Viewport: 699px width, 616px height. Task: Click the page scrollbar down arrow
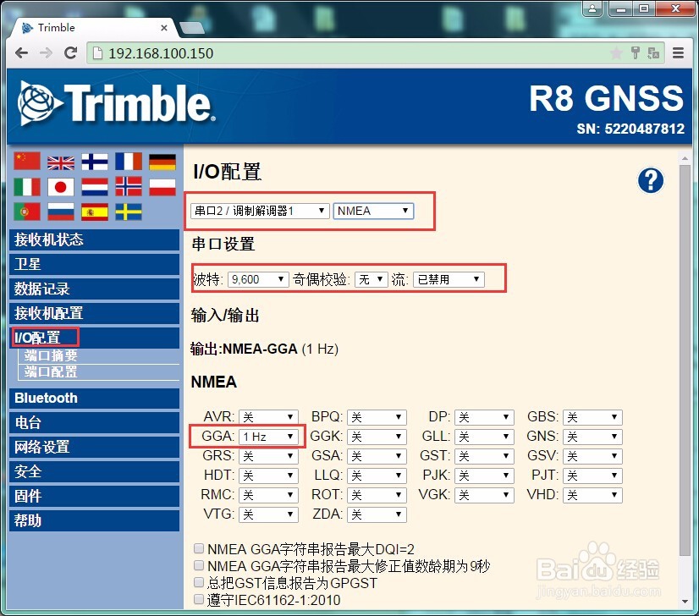pyautogui.click(x=685, y=602)
